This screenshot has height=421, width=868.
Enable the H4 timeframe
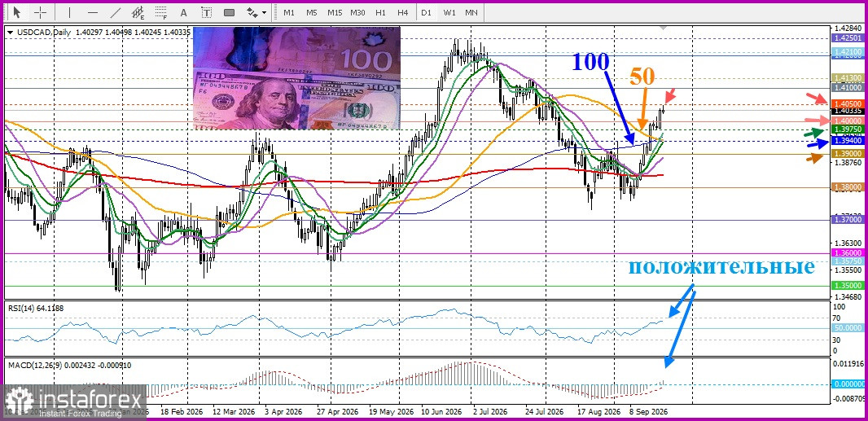[x=403, y=12]
